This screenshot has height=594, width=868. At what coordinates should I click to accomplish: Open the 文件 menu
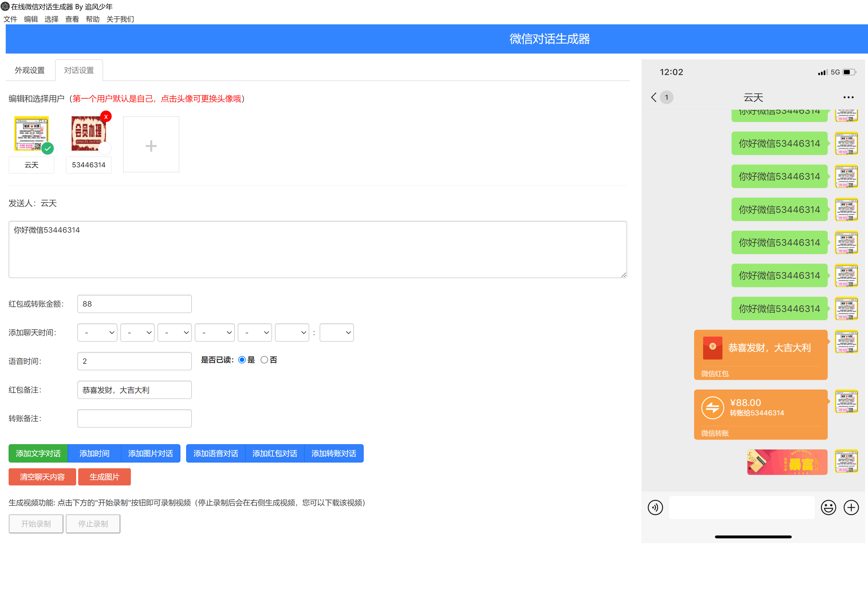click(11, 19)
